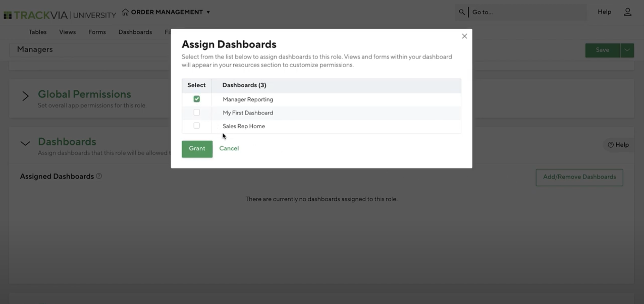Click the Assigned Dashboards info icon
644x304 pixels.
click(99, 176)
